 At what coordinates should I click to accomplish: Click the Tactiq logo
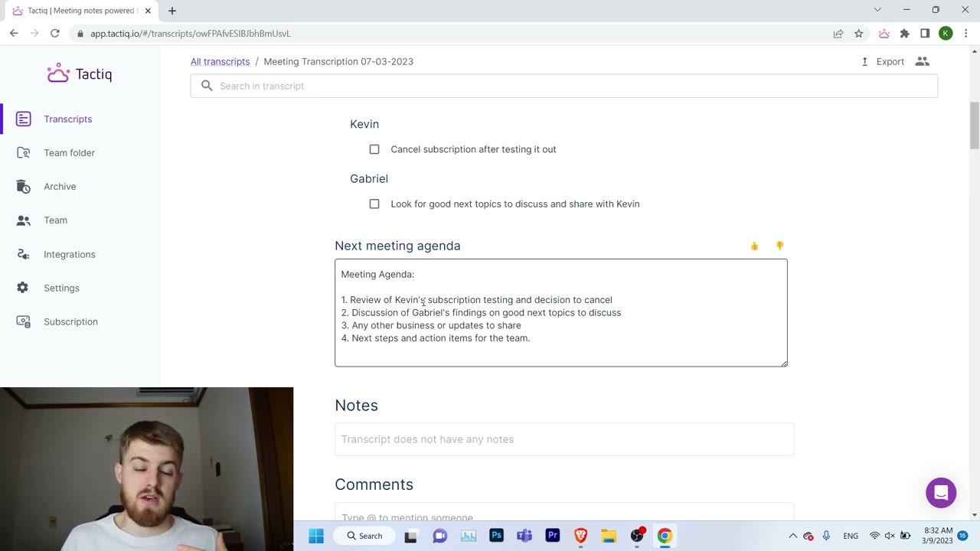pyautogui.click(x=80, y=73)
